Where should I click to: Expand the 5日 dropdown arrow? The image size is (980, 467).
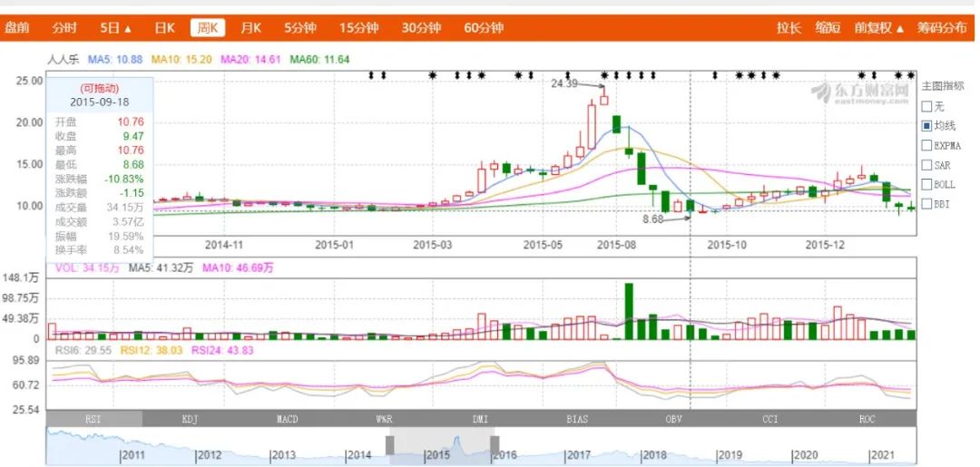click(x=128, y=29)
